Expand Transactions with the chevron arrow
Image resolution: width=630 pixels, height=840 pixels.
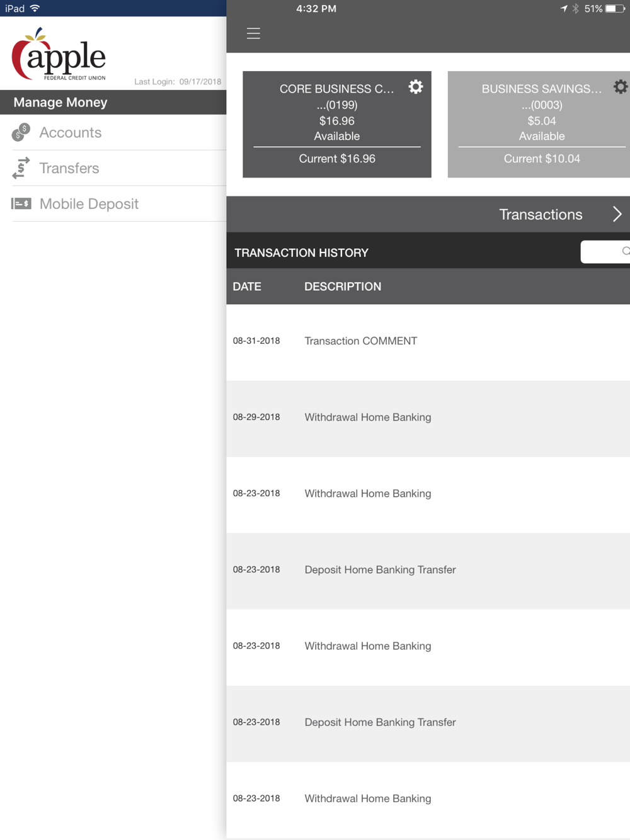617,214
